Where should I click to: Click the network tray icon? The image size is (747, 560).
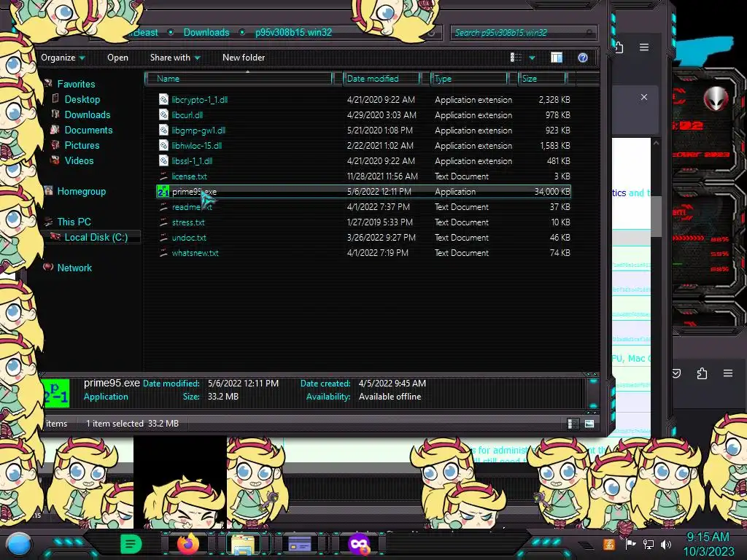point(649,544)
